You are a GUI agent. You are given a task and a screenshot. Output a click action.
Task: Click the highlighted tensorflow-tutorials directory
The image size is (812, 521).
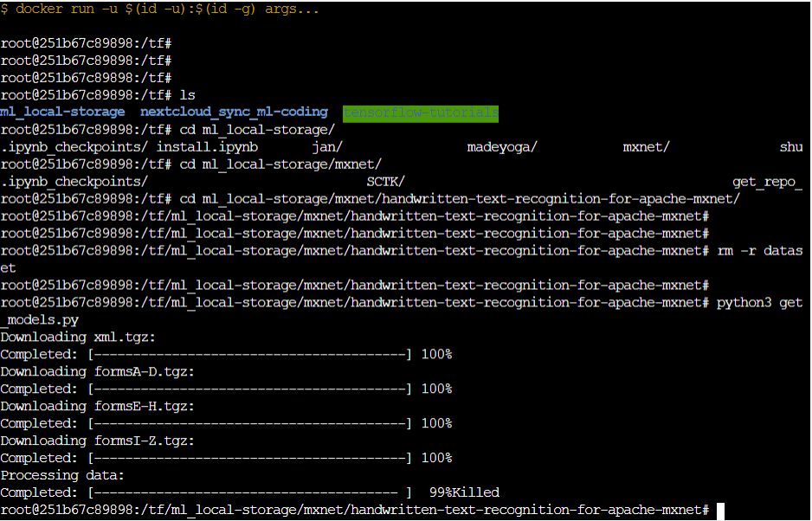click(420, 112)
